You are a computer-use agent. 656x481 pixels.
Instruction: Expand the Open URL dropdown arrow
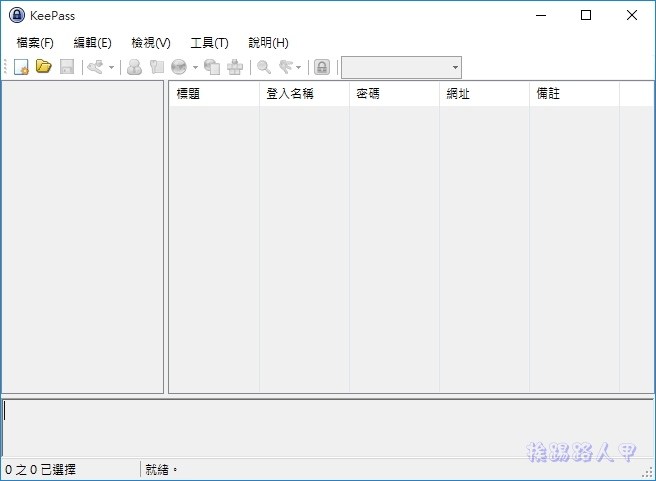click(195, 67)
